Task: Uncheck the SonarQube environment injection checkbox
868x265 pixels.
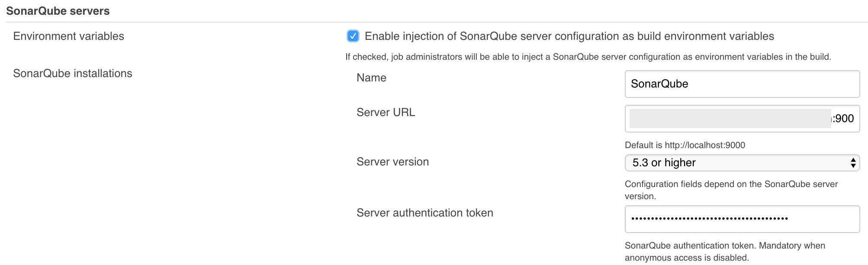Action: [x=353, y=36]
